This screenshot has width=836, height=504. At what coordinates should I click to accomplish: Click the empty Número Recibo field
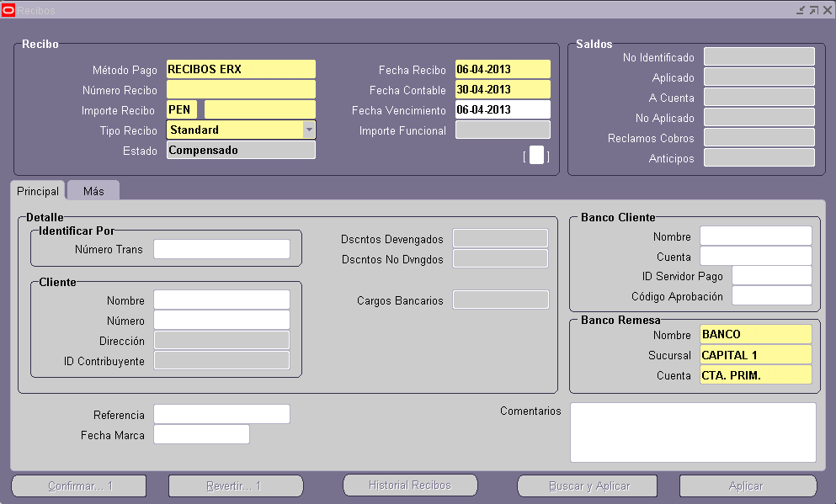tap(241, 90)
